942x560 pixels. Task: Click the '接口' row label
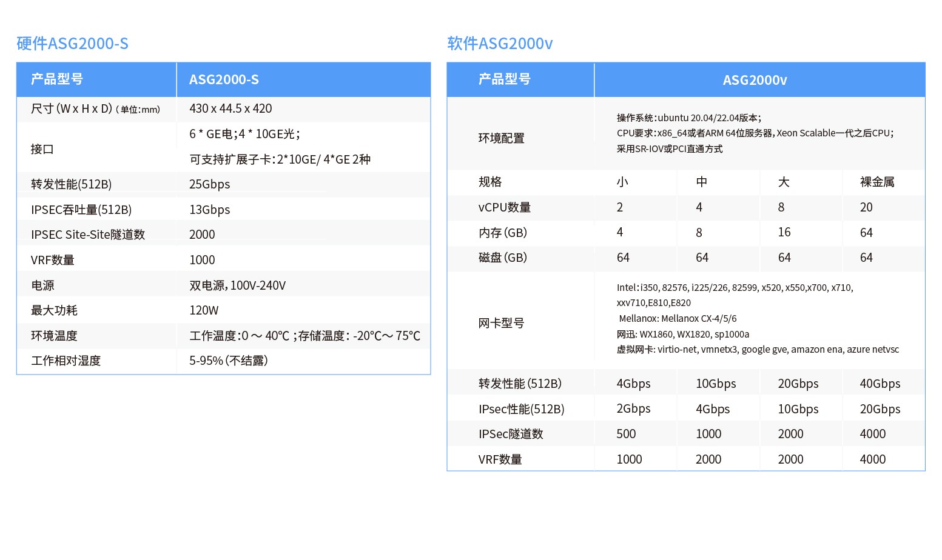pyautogui.click(x=42, y=149)
